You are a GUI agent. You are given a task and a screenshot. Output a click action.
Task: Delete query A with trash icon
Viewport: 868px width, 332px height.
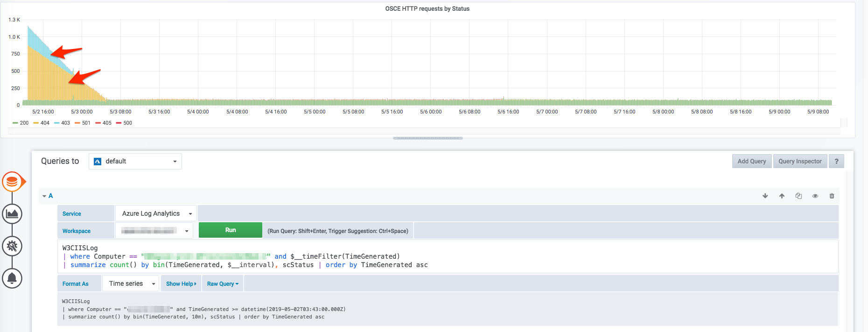coord(832,196)
